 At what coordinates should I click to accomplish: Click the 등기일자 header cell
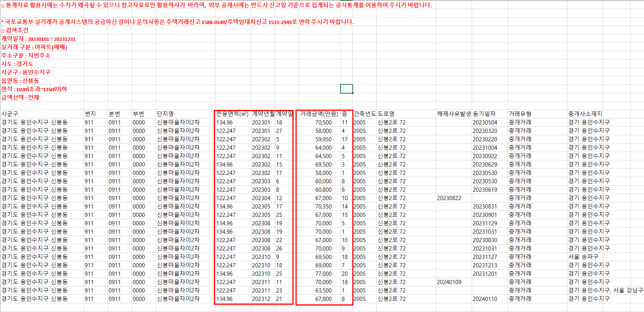pyautogui.click(x=490, y=114)
